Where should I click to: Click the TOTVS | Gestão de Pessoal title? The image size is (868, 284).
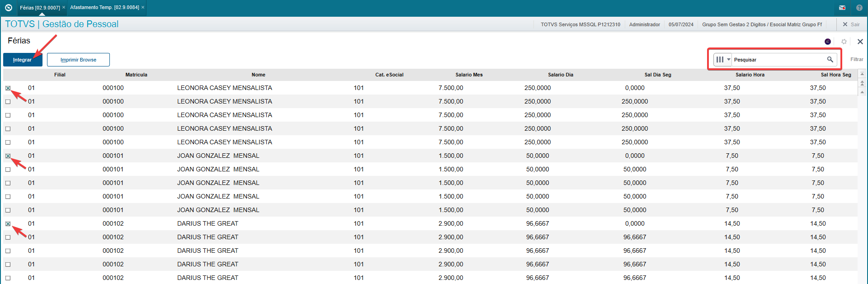62,24
